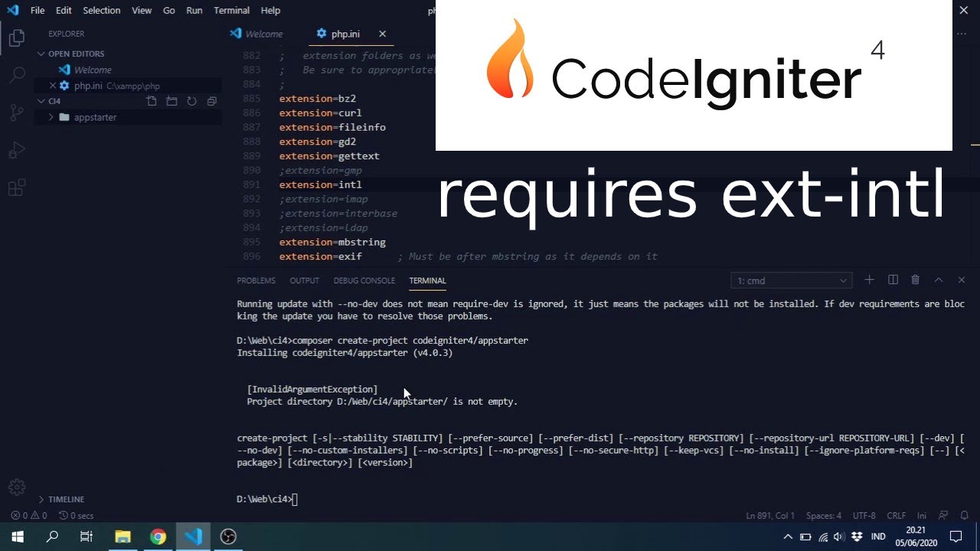980x551 pixels.
Task: Switch to the Debug Console tab
Action: click(364, 281)
